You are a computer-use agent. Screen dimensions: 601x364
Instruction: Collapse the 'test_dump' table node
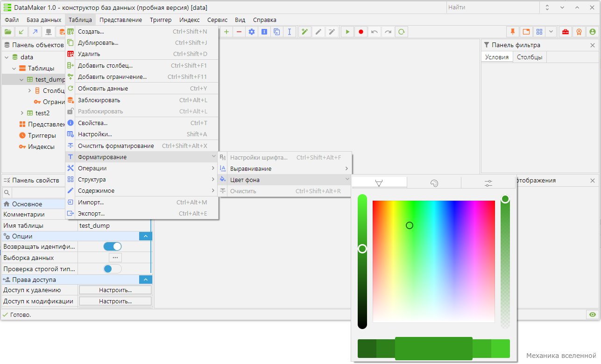pyautogui.click(x=21, y=80)
